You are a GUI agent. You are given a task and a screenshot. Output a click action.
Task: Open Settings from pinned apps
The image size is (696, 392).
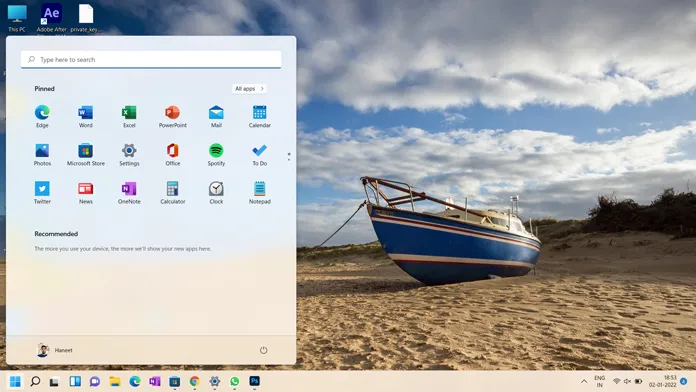point(129,154)
